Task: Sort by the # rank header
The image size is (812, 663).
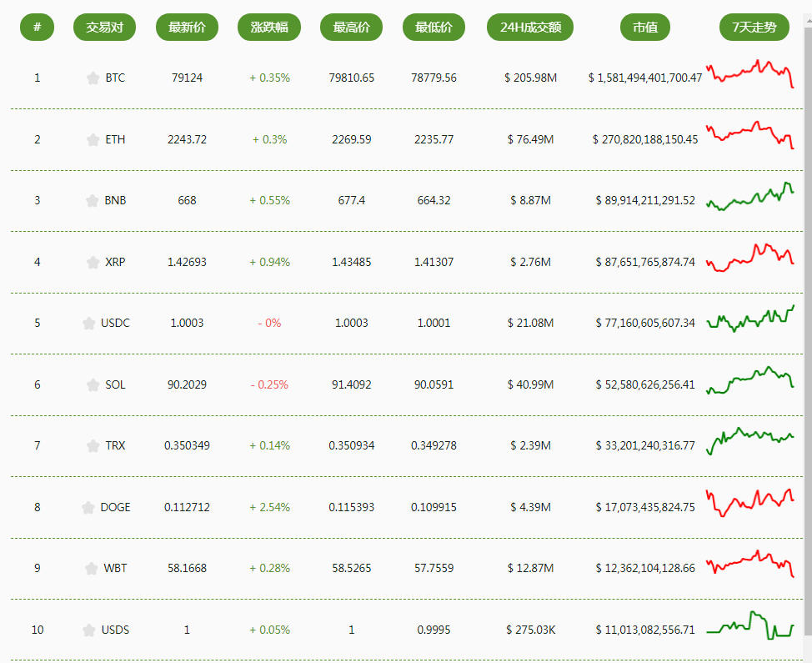Action: [x=37, y=27]
